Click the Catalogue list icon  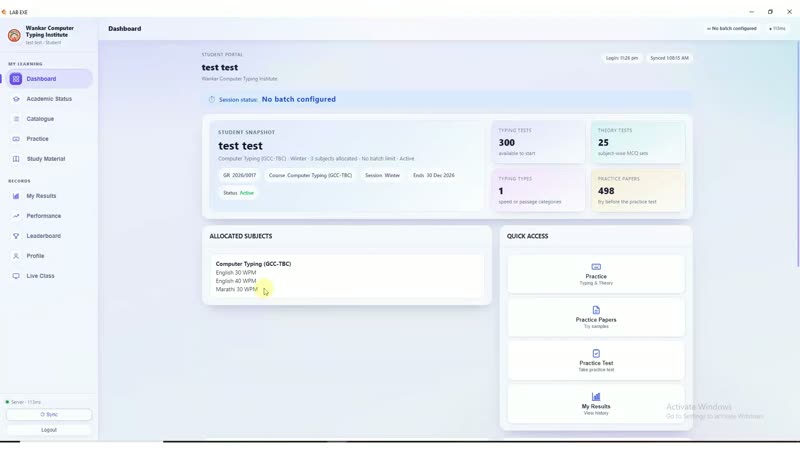pyautogui.click(x=16, y=119)
